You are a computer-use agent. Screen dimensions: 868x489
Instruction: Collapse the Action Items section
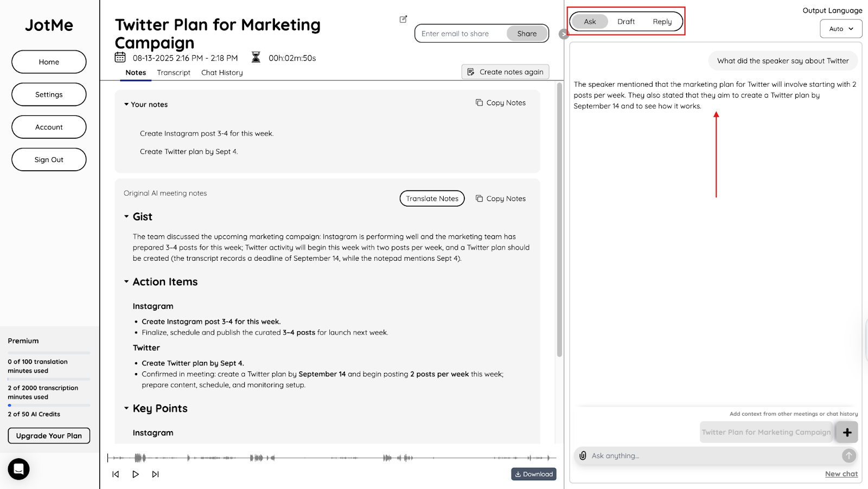coord(126,281)
